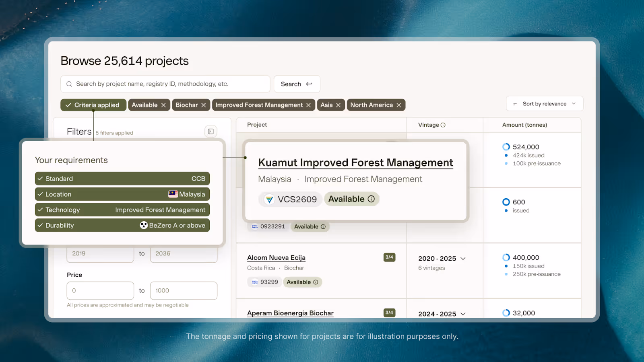Click the 'Costa Rica' location text
644x362 pixels.
pos(261,268)
